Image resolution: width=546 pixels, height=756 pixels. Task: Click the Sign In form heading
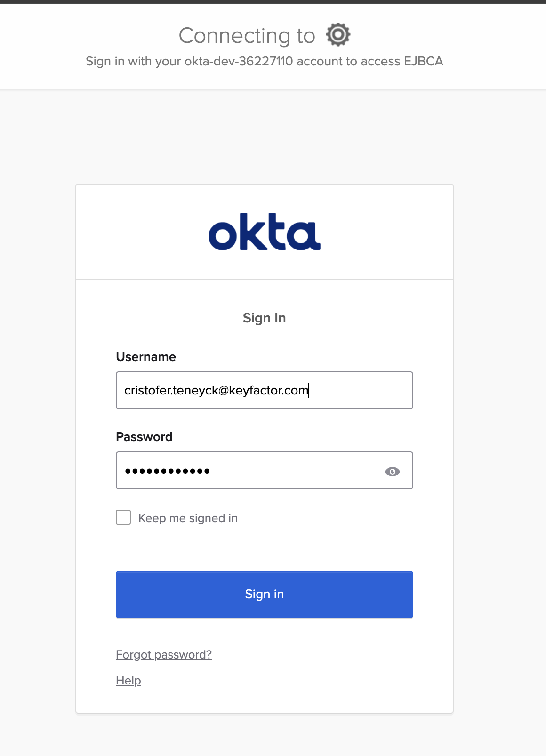tap(264, 318)
